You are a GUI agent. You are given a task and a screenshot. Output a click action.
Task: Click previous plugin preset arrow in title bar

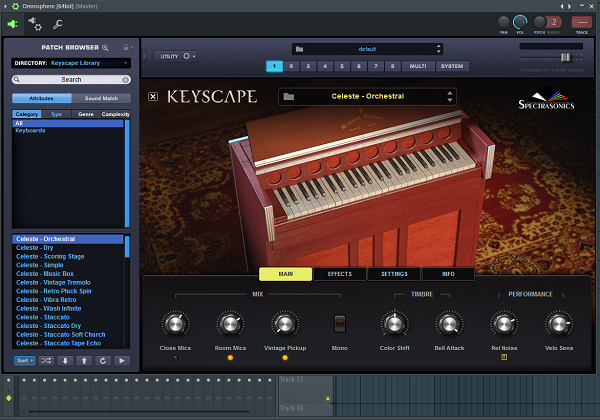coord(562,6)
